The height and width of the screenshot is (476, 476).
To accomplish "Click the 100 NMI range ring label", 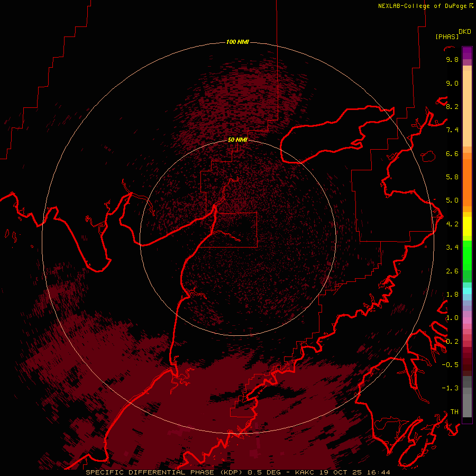I will pyautogui.click(x=237, y=42).
